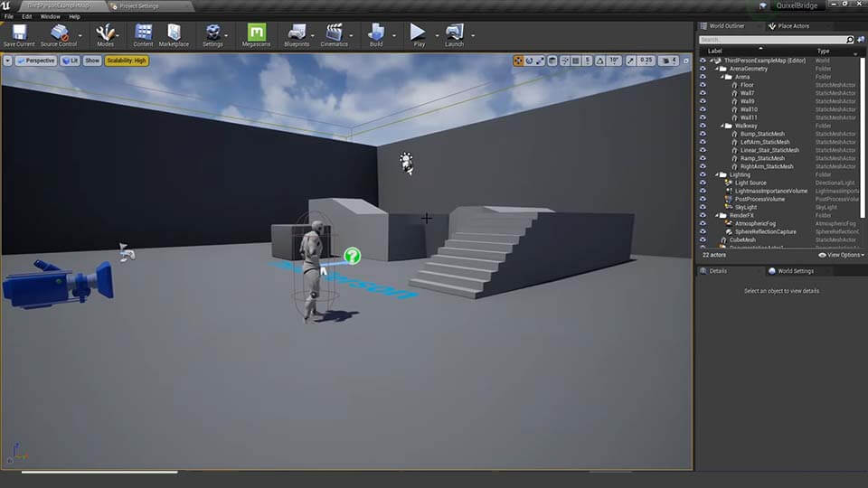
Task: Sort outliner by Label column header
Action: click(x=714, y=51)
